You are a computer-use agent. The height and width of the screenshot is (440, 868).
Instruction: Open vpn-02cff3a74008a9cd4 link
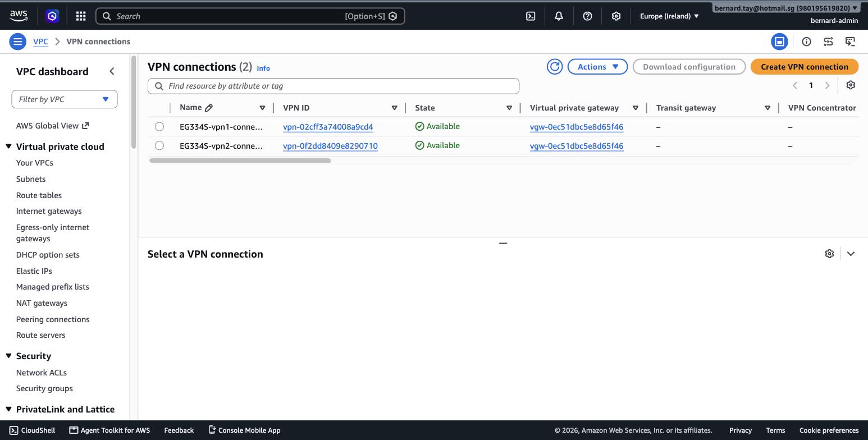[328, 127]
